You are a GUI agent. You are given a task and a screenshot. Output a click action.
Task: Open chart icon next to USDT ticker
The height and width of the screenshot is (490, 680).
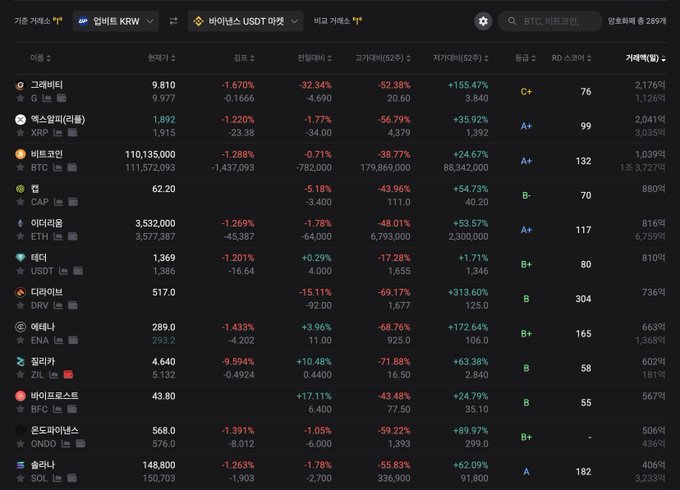[63, 271]
